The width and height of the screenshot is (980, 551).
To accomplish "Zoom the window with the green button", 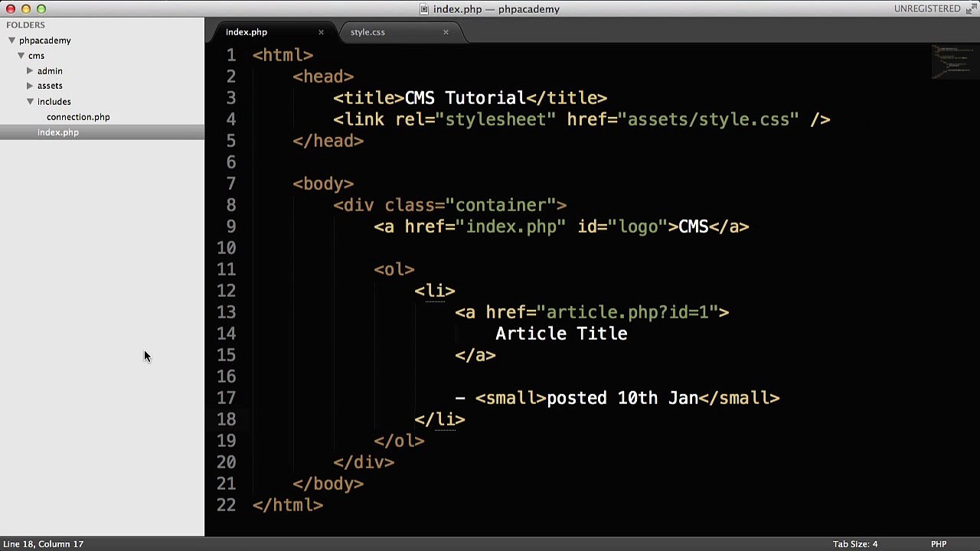I will pyautogui.click(x=41, y=9).
